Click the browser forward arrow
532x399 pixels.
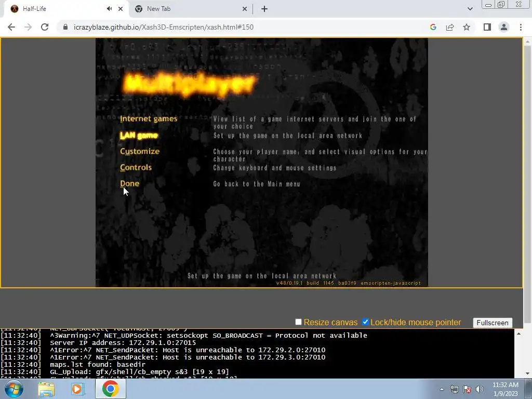point(28,27)
